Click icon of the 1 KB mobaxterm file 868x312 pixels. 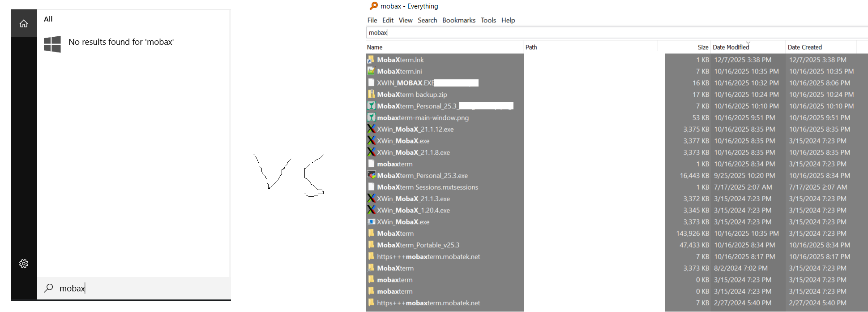(371, 164)
